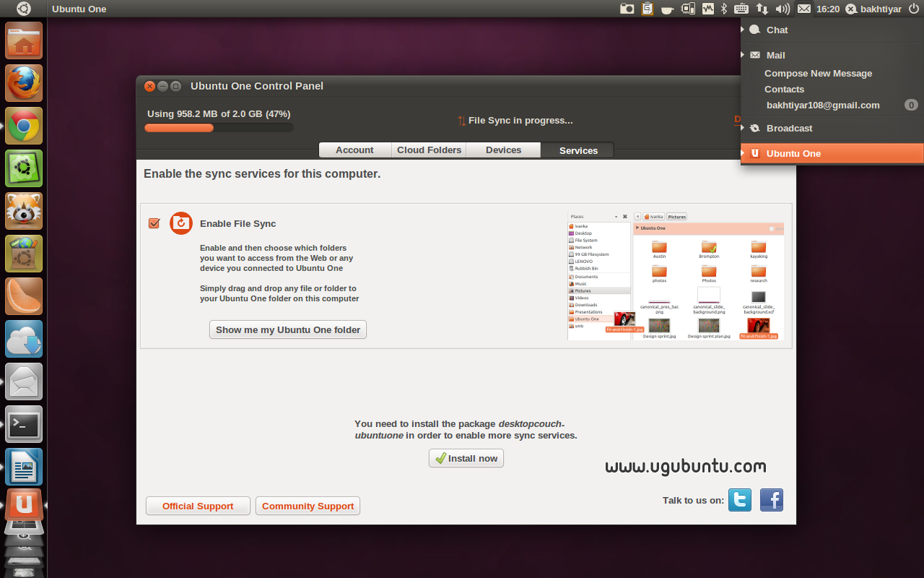Launch Google Chrome from the launcher
Screen dimensions: 924x578
[24, 126]
